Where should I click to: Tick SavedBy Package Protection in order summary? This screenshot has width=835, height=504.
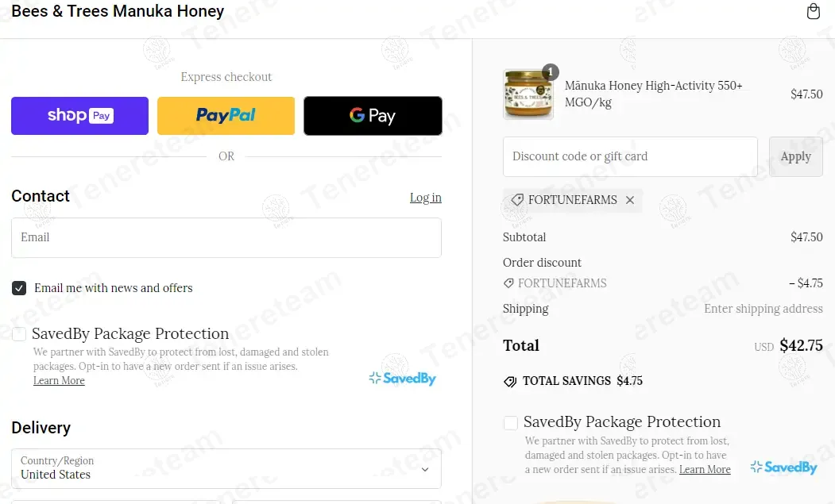pos(511,422)
